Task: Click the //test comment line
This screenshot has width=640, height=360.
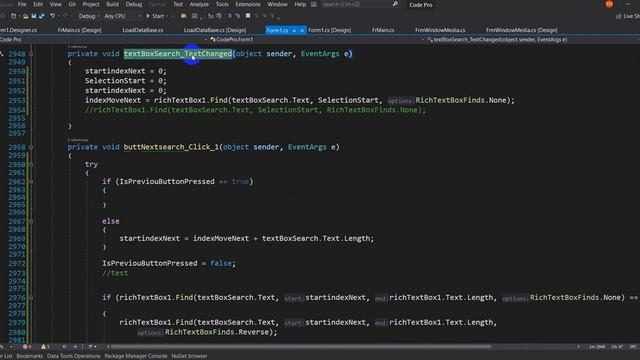Action: pos(115,273)
